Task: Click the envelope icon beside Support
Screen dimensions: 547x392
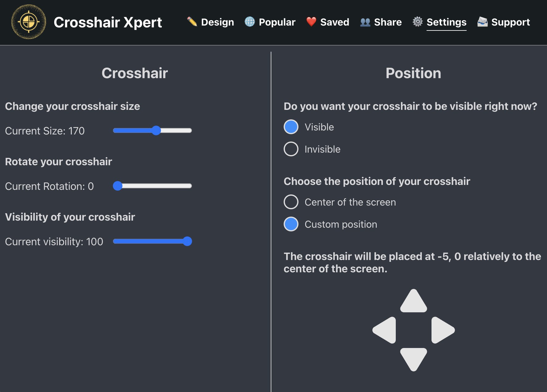Action: 482,22
